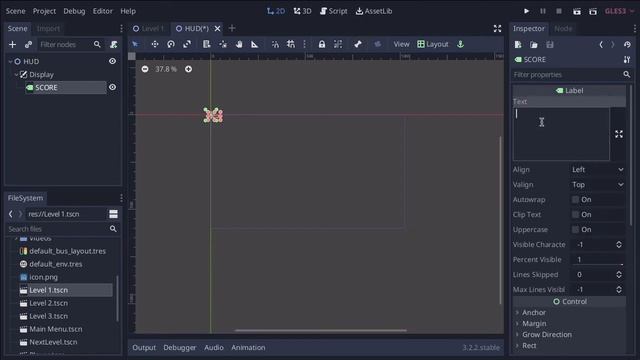640x360 pixels.
Task: Open the GLES3 renderer dropdown
Action: pos(619,11)
